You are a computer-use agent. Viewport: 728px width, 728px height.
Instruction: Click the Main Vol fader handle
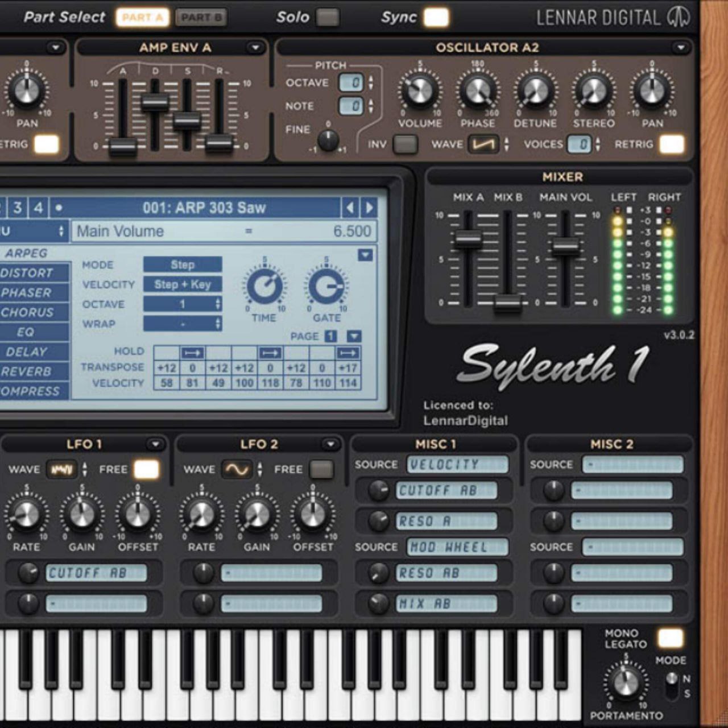click(565, 247)
